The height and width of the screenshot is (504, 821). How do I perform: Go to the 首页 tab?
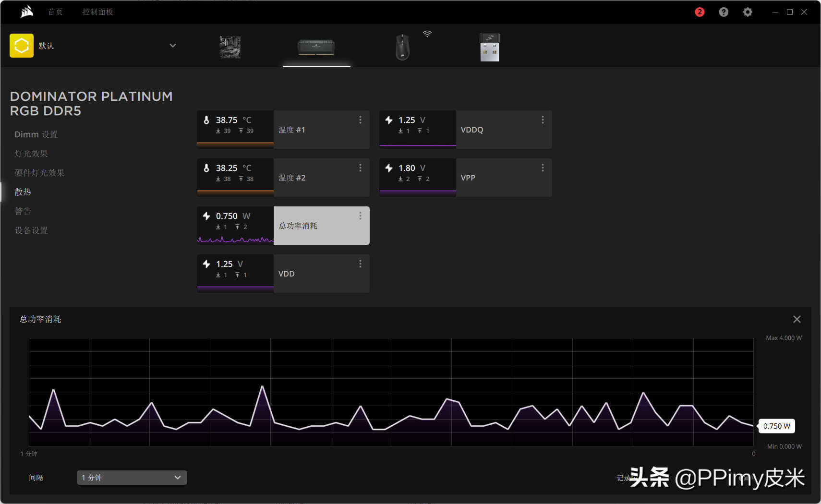pos(55,12)
